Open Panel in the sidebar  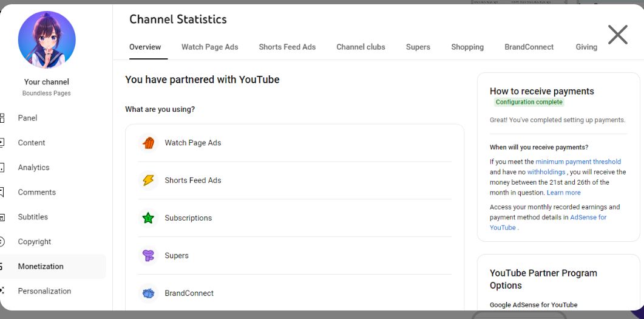coord(27,118)
